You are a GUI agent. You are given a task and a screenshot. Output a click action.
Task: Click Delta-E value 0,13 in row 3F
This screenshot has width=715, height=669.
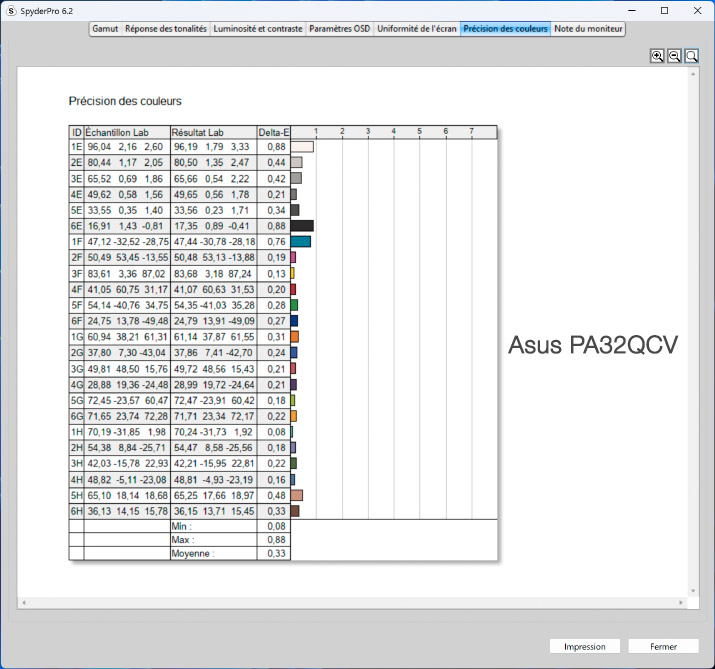point(274,274)
